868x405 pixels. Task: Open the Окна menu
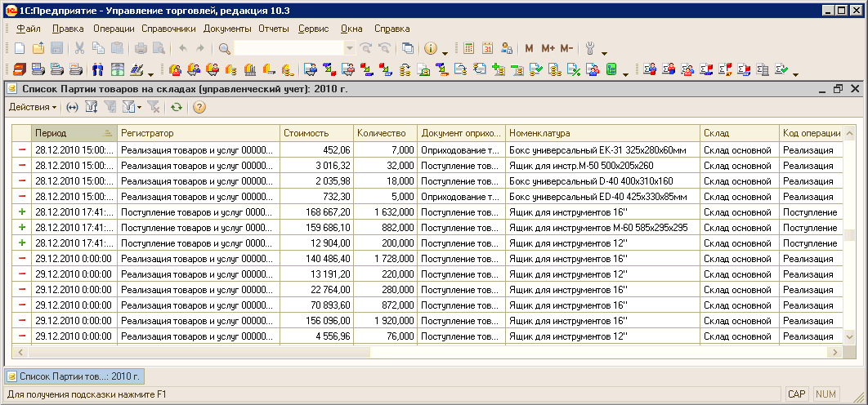351,29
